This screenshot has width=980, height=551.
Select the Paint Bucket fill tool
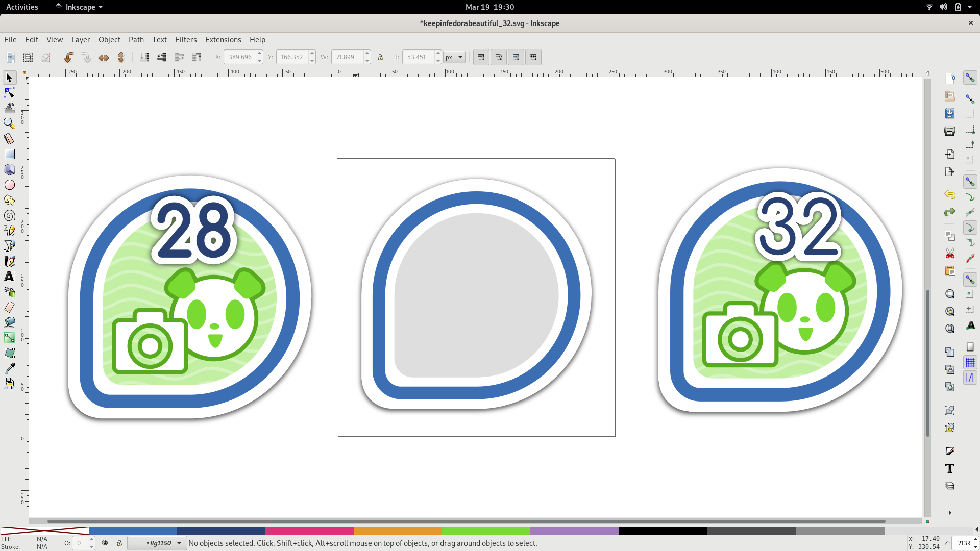point(9,322)
